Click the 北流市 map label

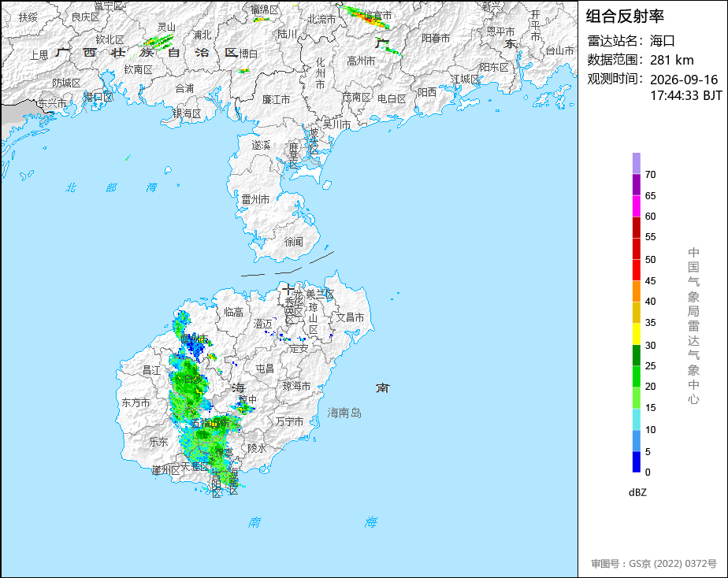[321, 19]
